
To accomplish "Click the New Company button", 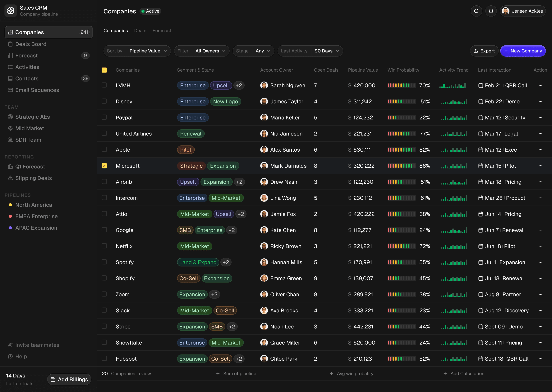I will point(523,51).
